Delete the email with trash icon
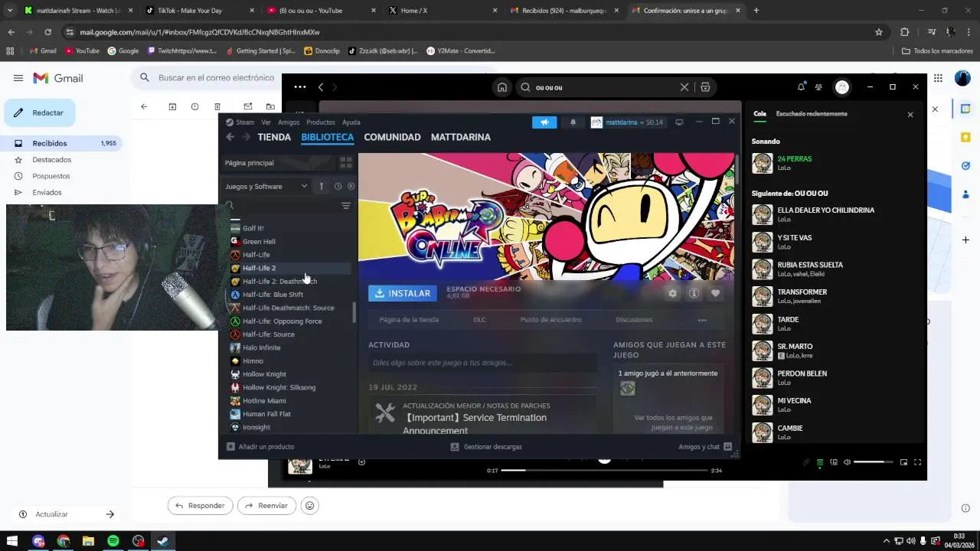This screenshot has height=551, width=980. [217, 106]
